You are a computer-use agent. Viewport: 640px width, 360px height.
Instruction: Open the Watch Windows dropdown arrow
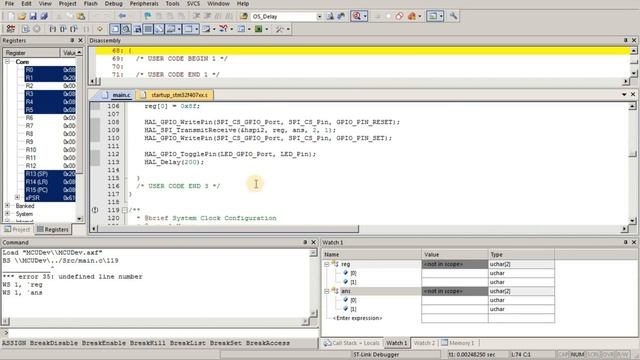tap(179, 29)
